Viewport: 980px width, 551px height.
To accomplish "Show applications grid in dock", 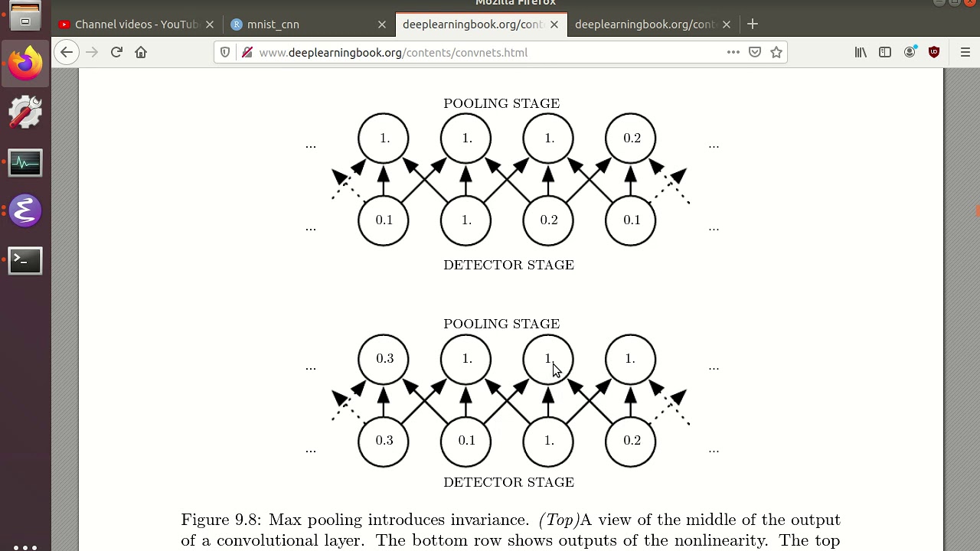I will click(25, 546).
